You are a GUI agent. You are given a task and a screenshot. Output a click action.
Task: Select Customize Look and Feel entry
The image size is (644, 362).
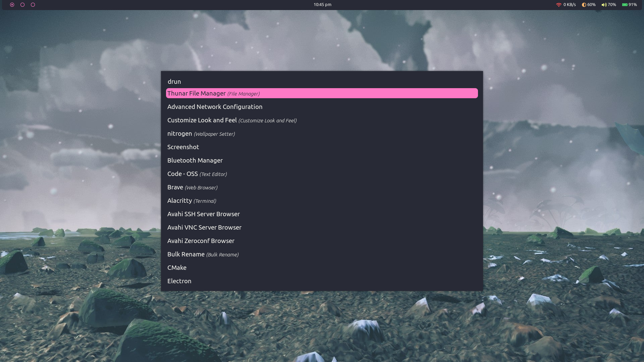231,120
